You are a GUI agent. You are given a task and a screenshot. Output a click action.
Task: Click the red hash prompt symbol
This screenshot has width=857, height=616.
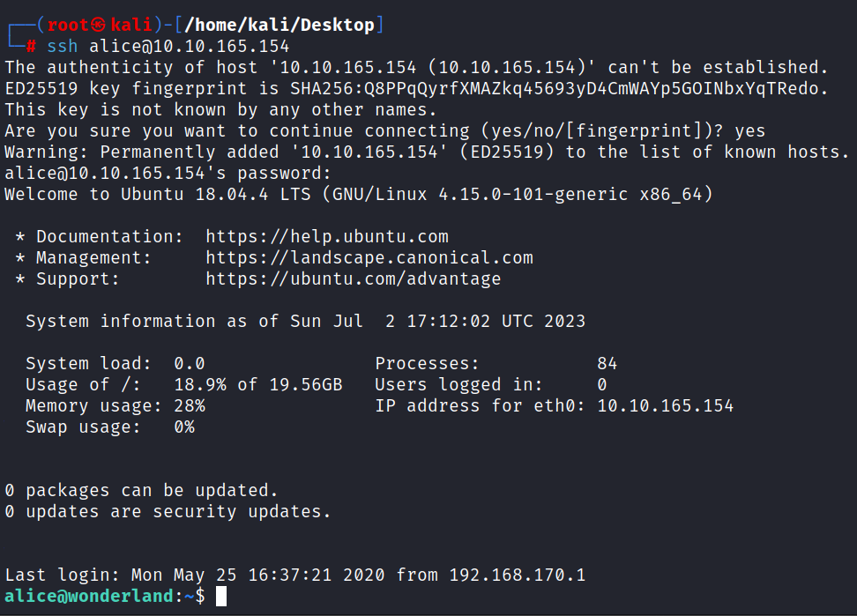coord(32,47)
